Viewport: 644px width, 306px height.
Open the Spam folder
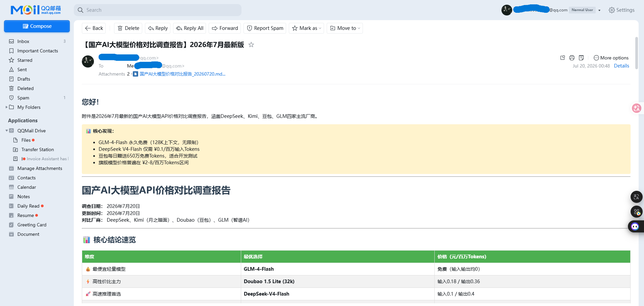37,98
